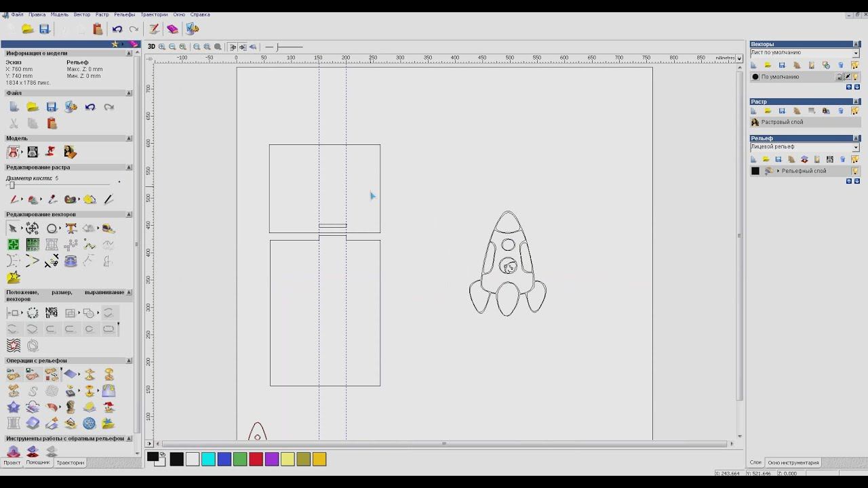Screen dimensions: 868x488
Task: Move relief layer up in Рельеф panel
Action: click(848, 181)
